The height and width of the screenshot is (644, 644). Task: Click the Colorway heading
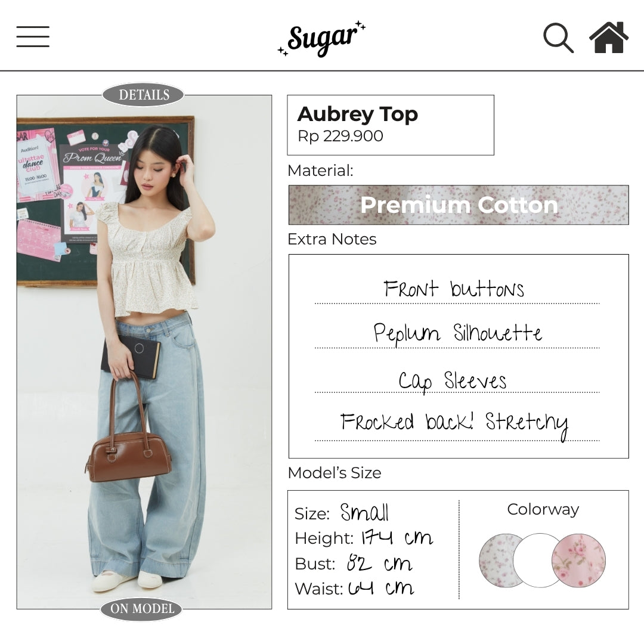(x=543, y=509)
